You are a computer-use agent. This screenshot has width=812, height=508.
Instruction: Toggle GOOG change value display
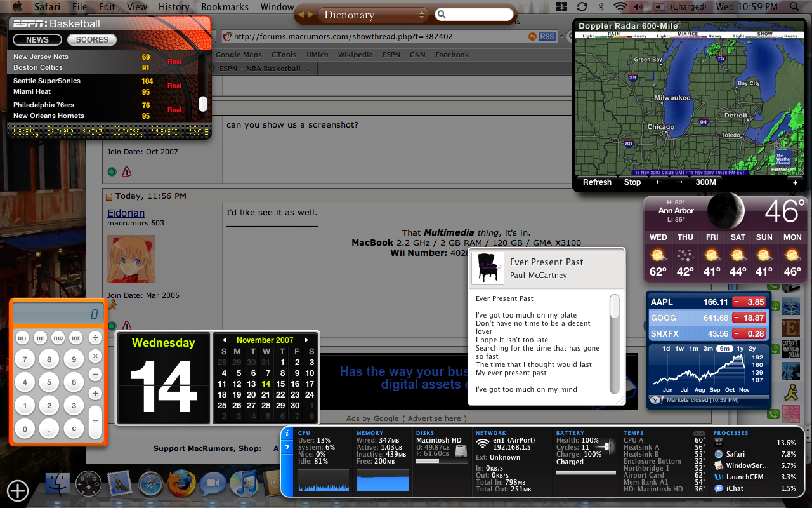tap(749, 317)
